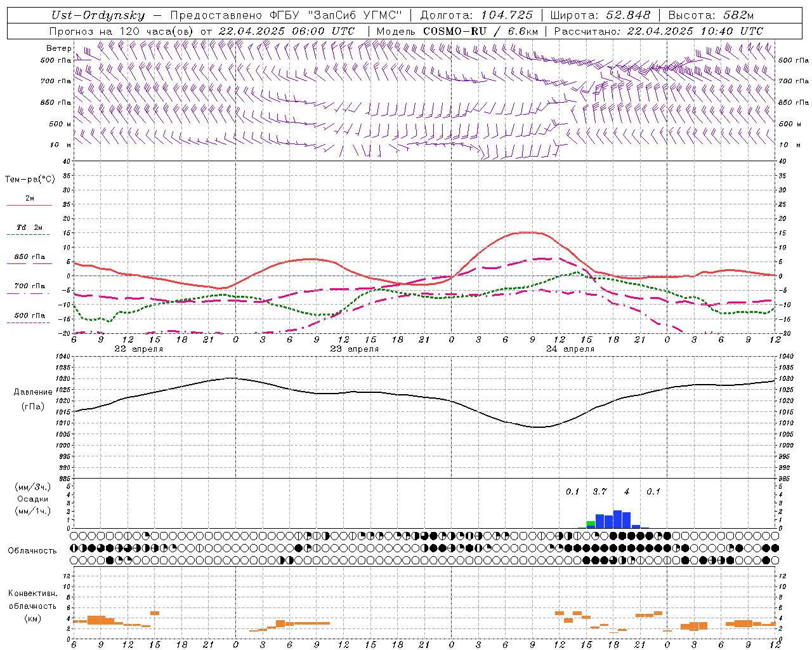
Task: Click the (мм/1ч.) precipitation unit label
Action: point(33,512)
